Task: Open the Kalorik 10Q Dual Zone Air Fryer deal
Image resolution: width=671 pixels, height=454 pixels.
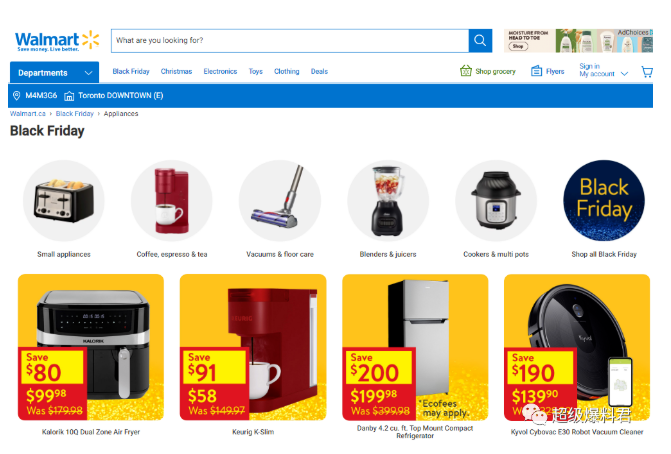Action: [91, 355]
